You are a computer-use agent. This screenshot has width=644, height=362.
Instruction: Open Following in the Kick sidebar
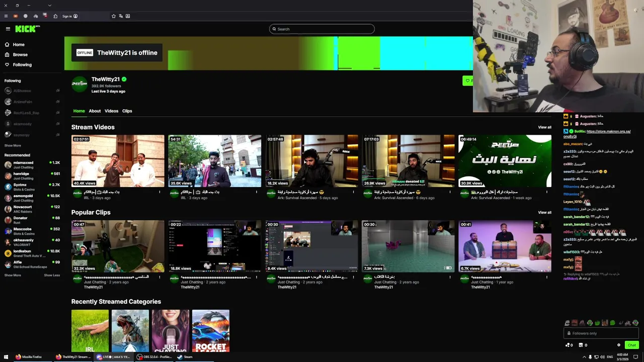pyautogui.click(x=18, y=65)
